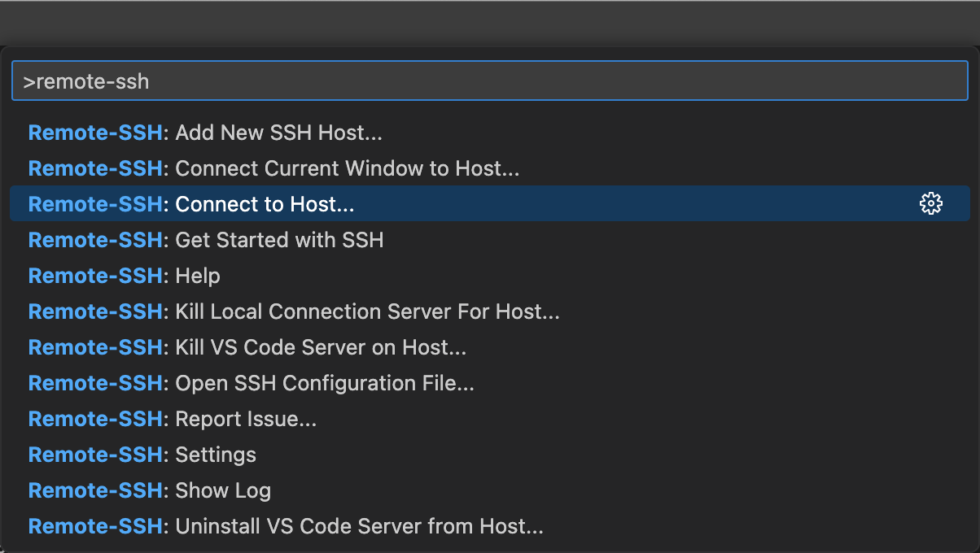Open Get Started with SSH
This screenshot has height=553, width=980.
coord(279,240)
